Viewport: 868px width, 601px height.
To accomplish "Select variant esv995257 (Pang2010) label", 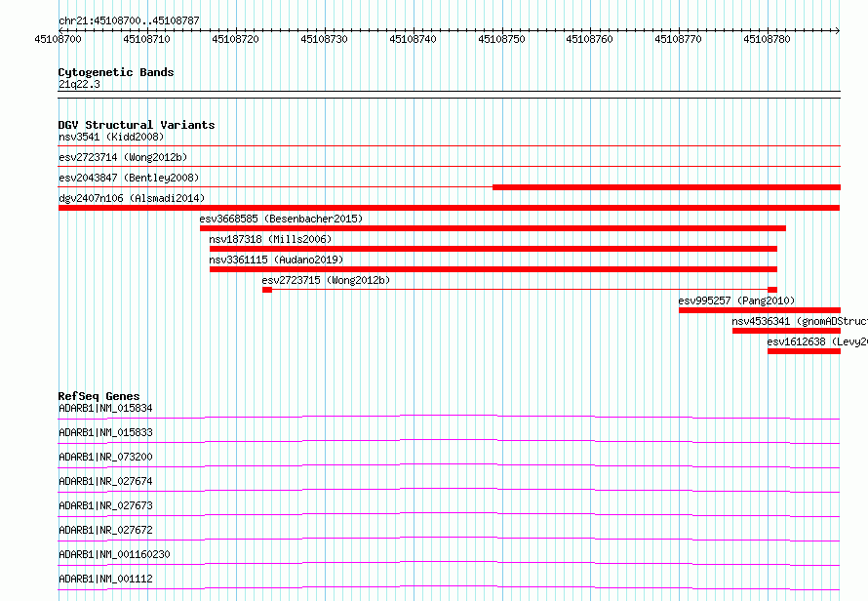I will click(736, 300).
